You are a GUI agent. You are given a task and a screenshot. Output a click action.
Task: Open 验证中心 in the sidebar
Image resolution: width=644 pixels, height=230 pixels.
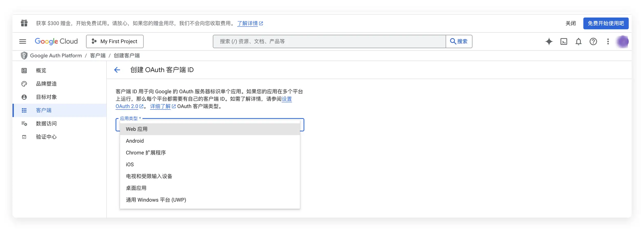pyautogui.click(x=60, y=137)
